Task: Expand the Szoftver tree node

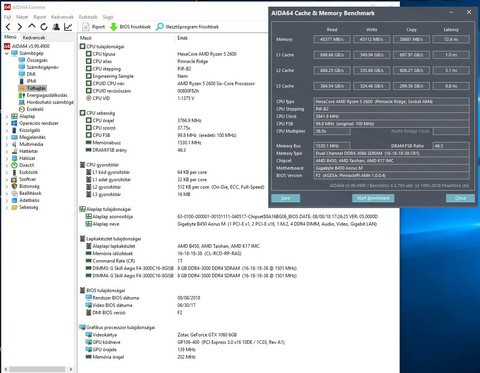Action: pyautogui.click(x=7, y=179)
